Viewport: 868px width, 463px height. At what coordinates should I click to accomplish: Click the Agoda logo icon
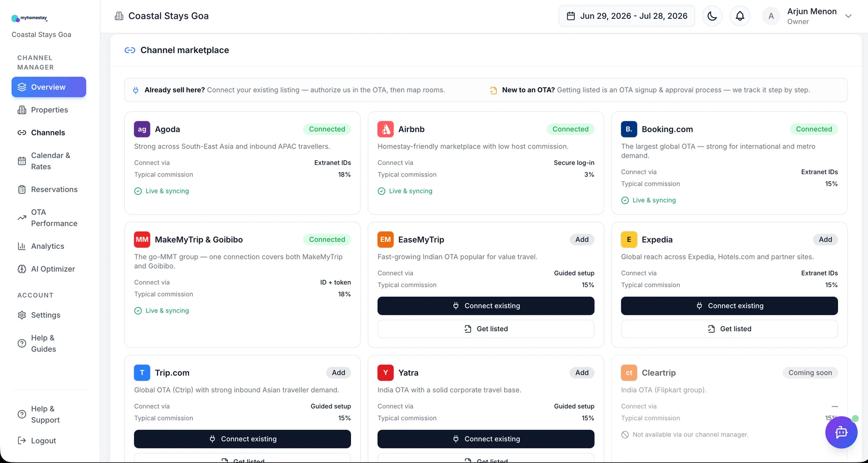point(142,129)
